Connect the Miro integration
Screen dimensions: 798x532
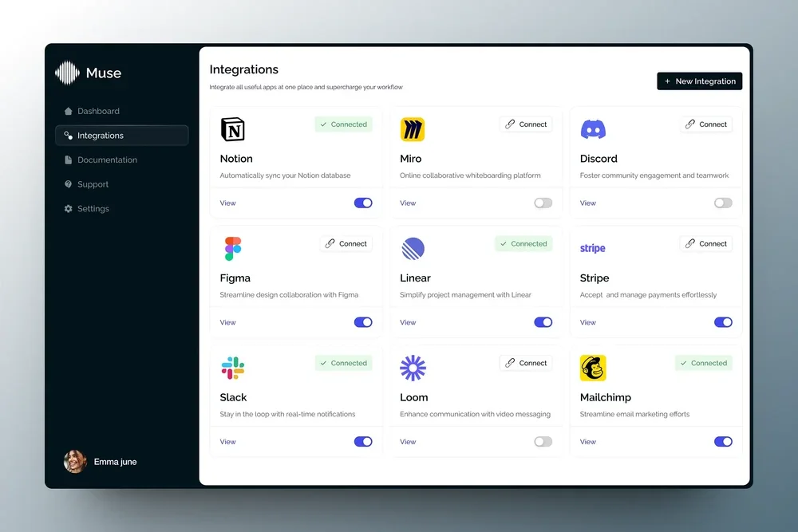pos(526,124)
